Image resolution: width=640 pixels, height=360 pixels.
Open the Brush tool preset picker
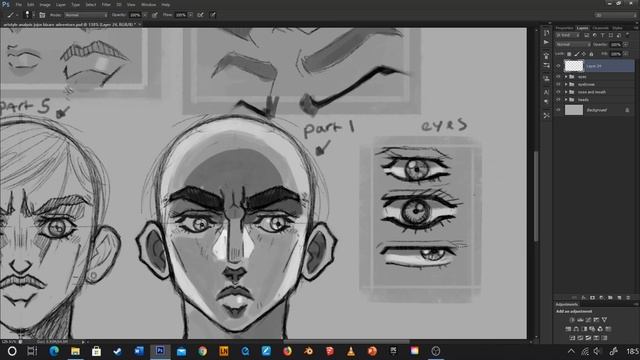coord(12,15)
